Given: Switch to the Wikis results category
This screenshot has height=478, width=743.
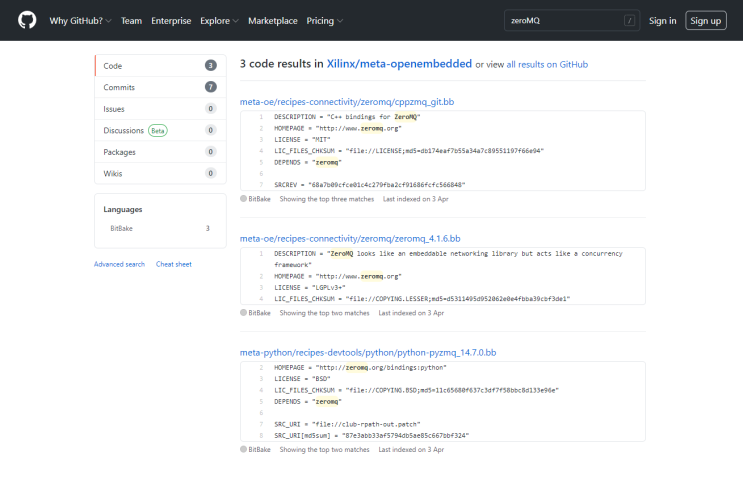Looking at the screenshot, I should (x=113, y=173).
